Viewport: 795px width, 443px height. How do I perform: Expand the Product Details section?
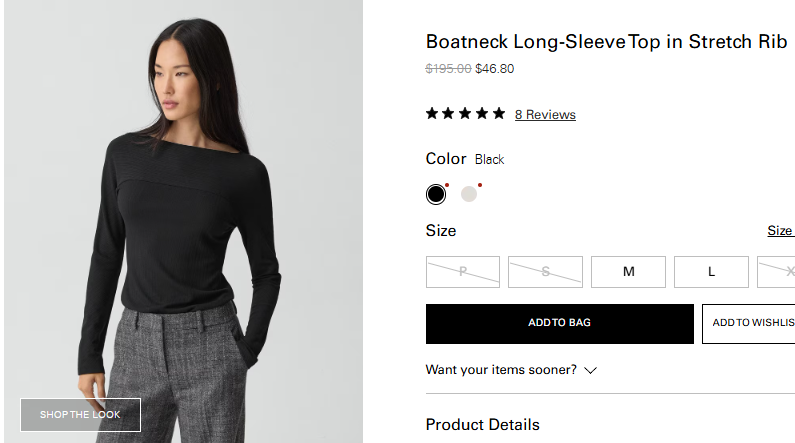(x=483, y=425)
